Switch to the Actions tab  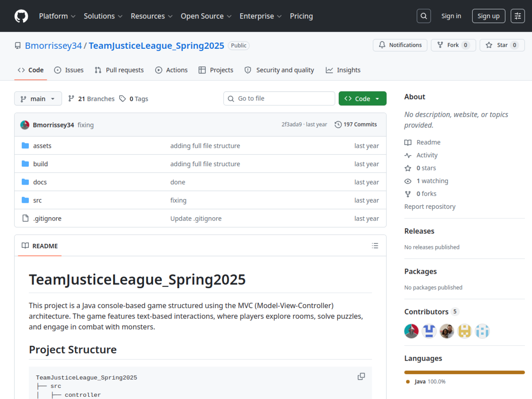(171, 70)
